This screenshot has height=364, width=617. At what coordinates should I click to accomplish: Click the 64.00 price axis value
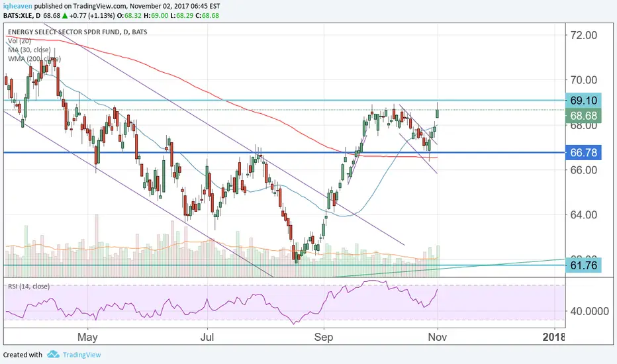583,215
